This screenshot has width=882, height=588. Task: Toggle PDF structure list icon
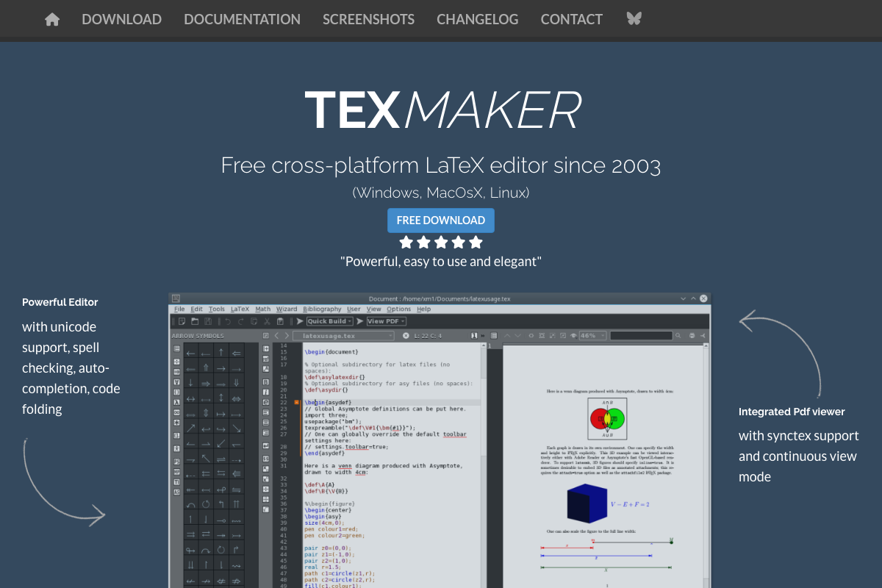(x=494, y=336)
